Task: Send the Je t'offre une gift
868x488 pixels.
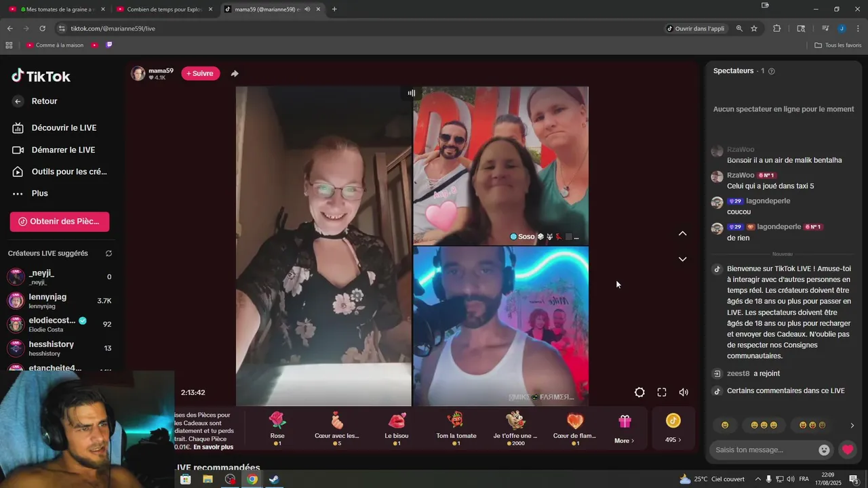Action: [515, 428]
